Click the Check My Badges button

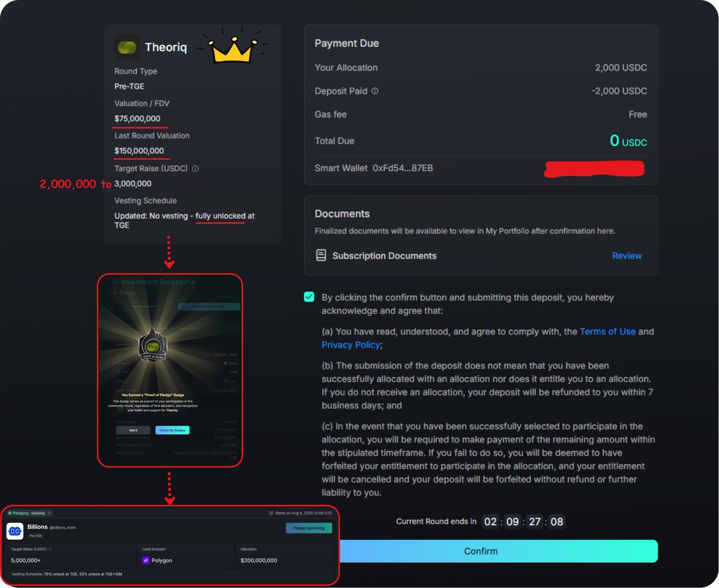[x=173, y=430]
